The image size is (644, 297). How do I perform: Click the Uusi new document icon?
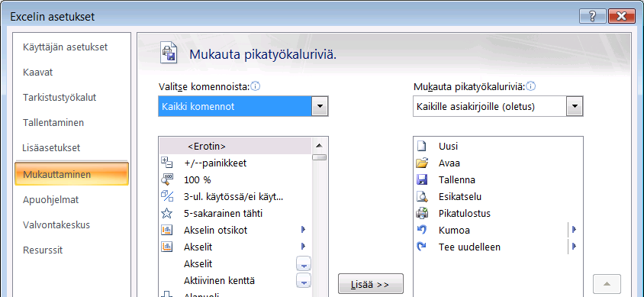422,146
